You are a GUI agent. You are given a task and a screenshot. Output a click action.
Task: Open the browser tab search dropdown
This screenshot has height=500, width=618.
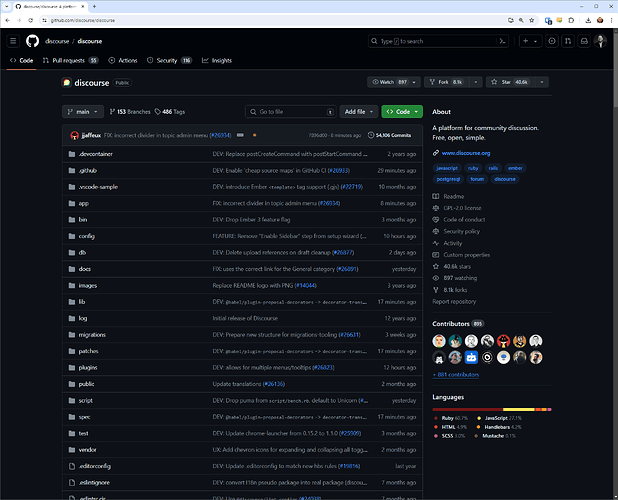[6, 6]
